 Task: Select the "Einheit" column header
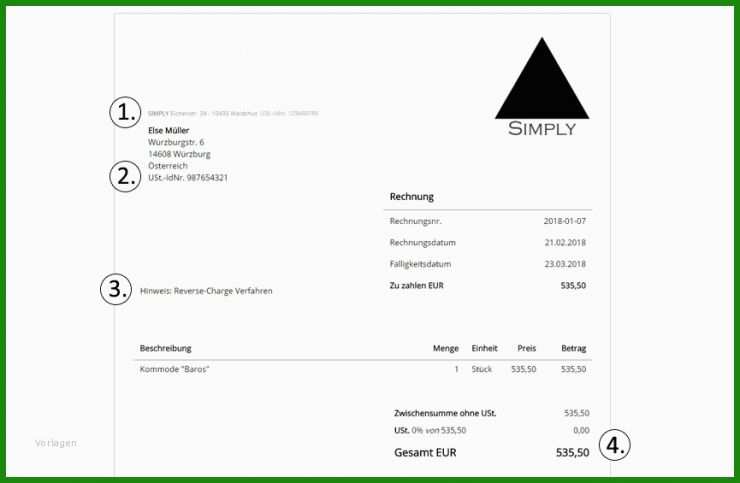[484, 348]
